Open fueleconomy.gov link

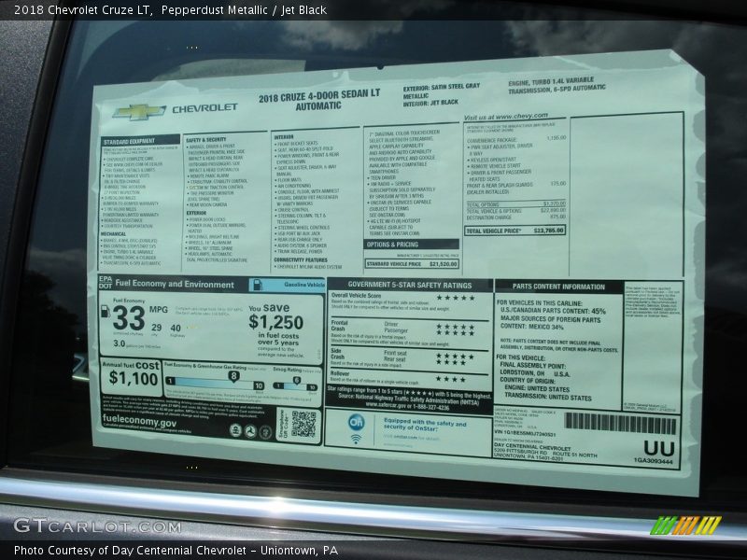tap(139, 421)
